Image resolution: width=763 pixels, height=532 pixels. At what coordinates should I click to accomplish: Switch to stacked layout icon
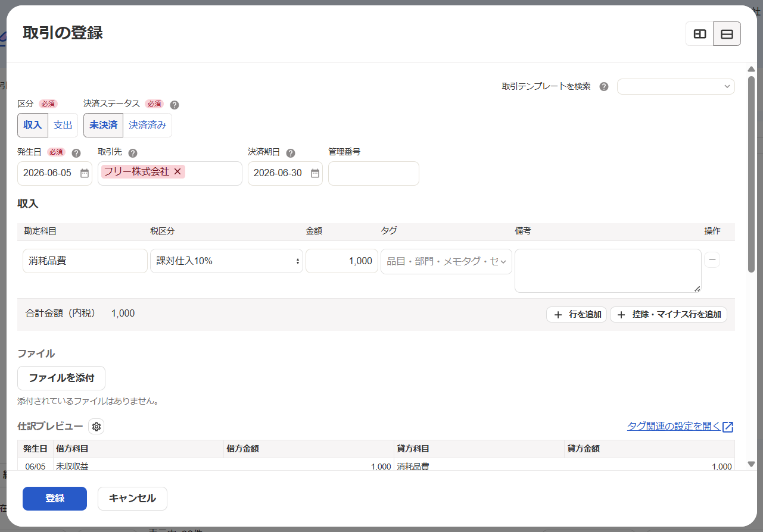(x=727, y=34)
